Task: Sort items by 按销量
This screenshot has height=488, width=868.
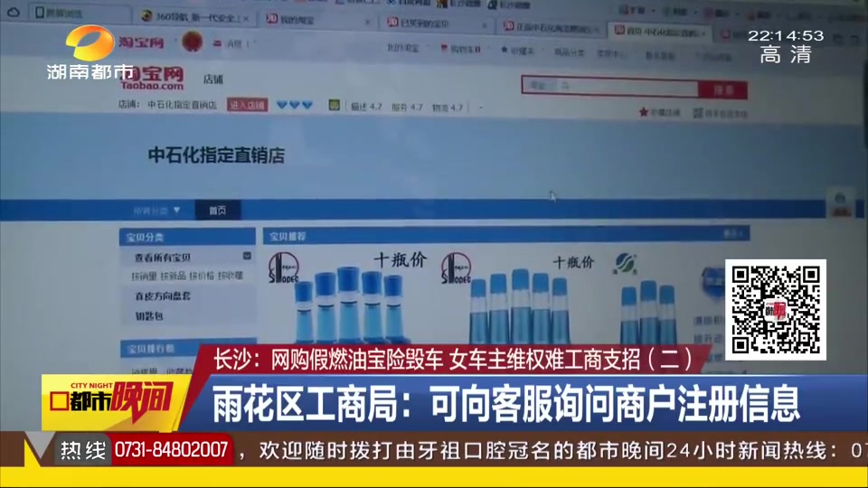Action: tap(144, 276)
